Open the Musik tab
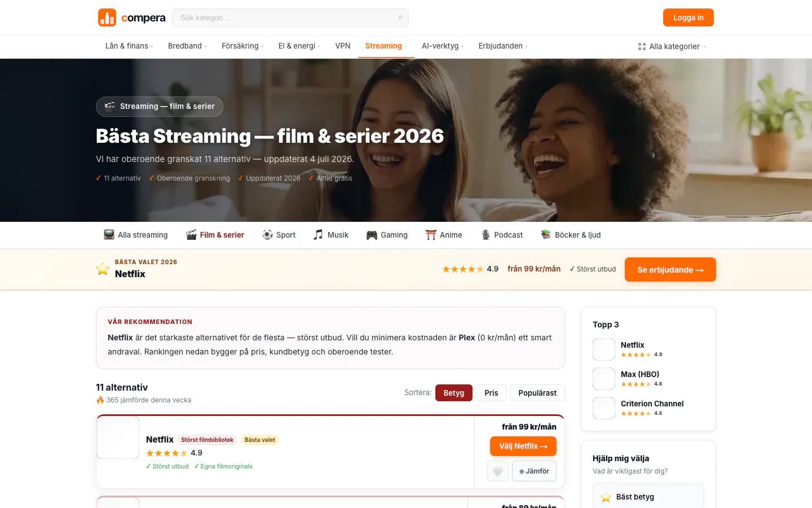Screen dimensions: 812x508 tap(331, 235)
